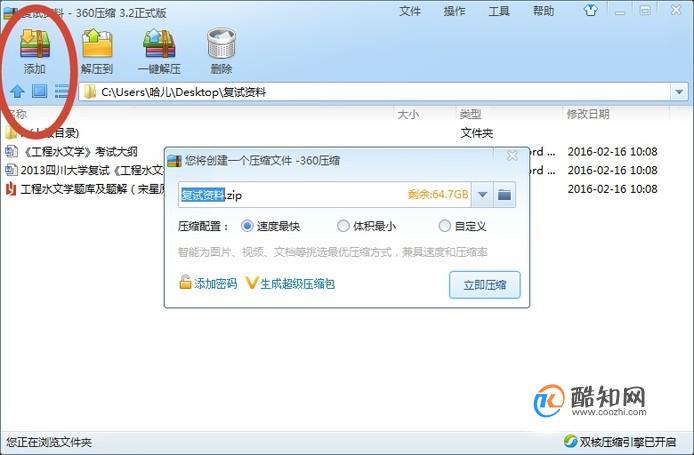Select the 2013四川大学复试 file row
The height and width of the screenshot is (455, 694).
coord(92,170)
